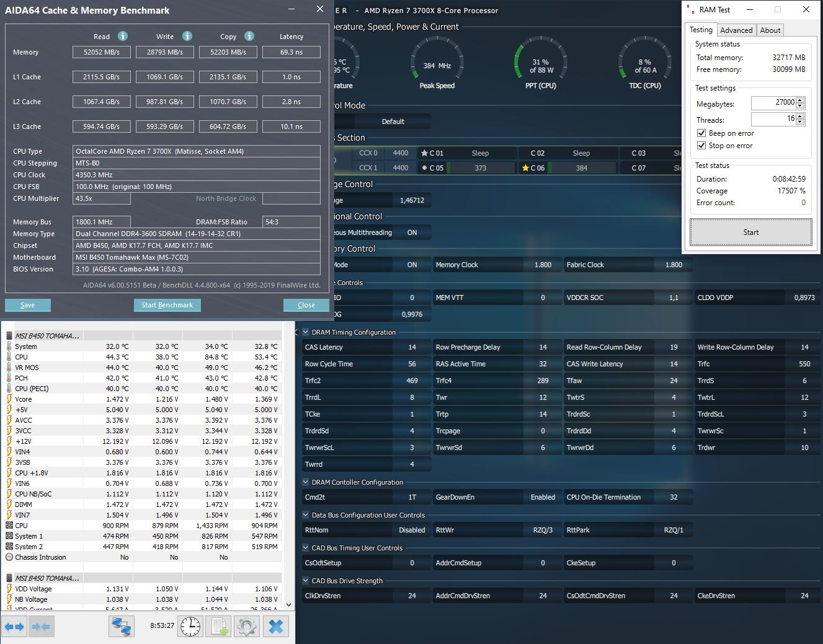Toggle the Cmd2t 1T setting
This screenshot has height=644, width=823.
[x=412, y=497]
